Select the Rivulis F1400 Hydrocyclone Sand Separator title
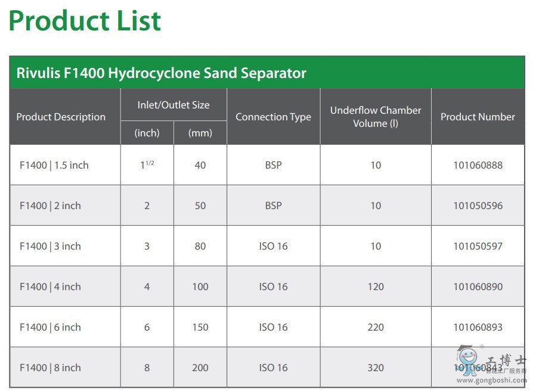This screenshot has height=392, width=536. tap(161, 73)
